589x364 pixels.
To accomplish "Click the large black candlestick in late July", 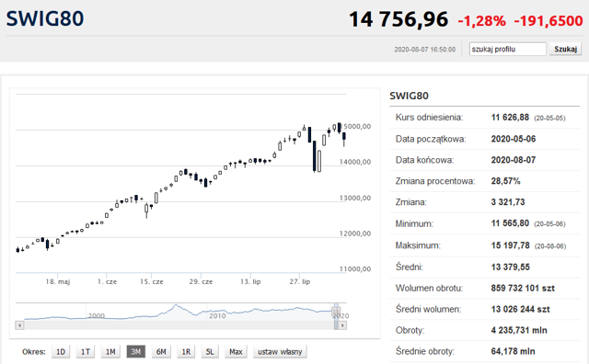I will [315, 156].
